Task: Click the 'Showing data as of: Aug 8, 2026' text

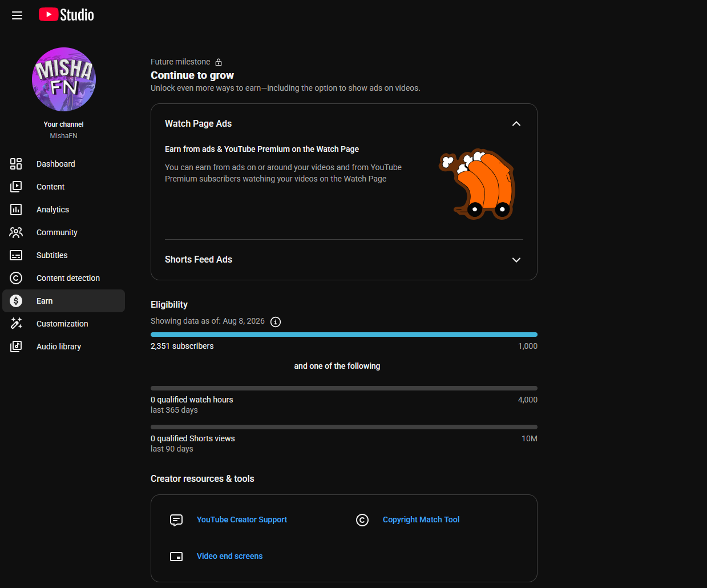Action: 208,321
